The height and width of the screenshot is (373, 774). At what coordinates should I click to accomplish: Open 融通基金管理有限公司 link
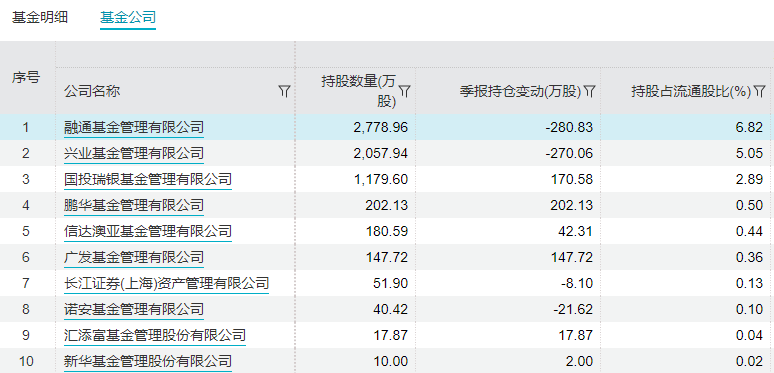[x=134, y=127]
